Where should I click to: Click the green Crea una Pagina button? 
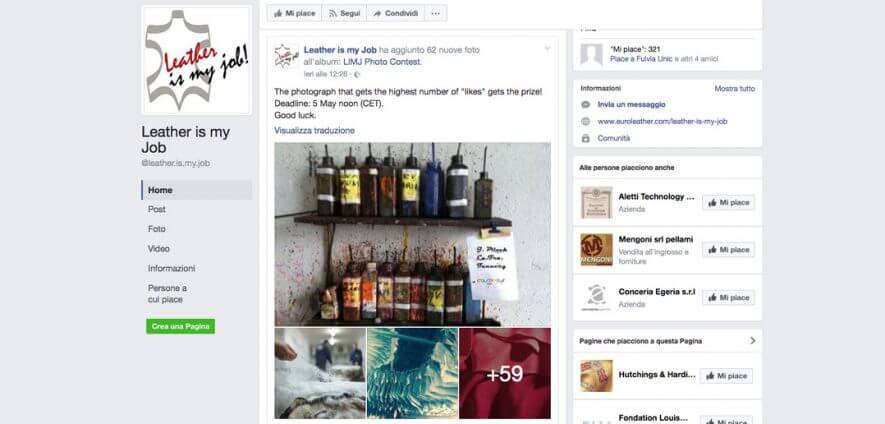181,326
